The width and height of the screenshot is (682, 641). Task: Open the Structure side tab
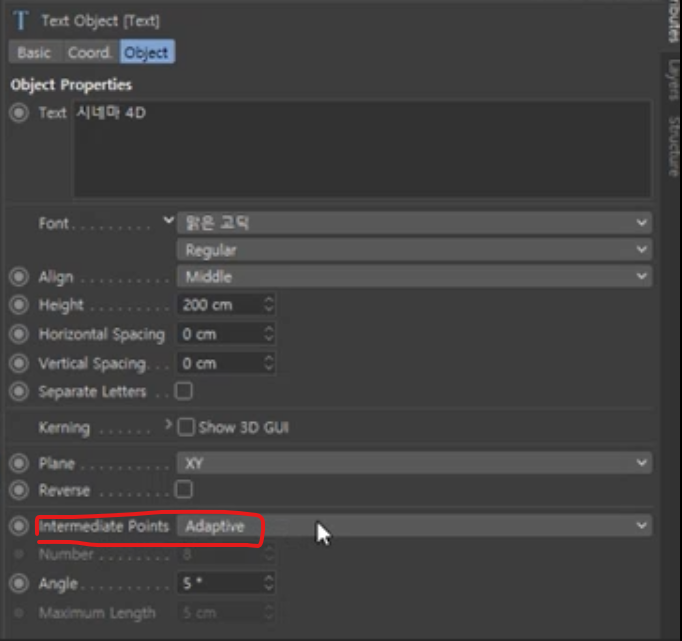tap(673, 146)
